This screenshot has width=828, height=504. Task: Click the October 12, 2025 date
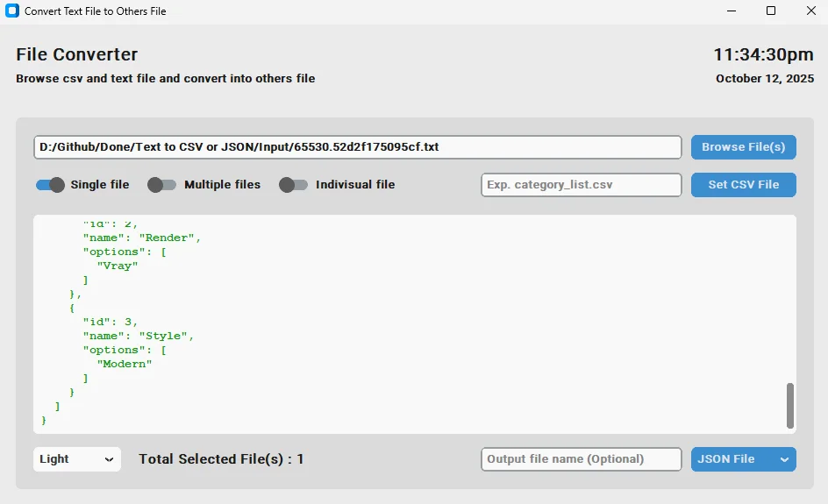(765, 79)
